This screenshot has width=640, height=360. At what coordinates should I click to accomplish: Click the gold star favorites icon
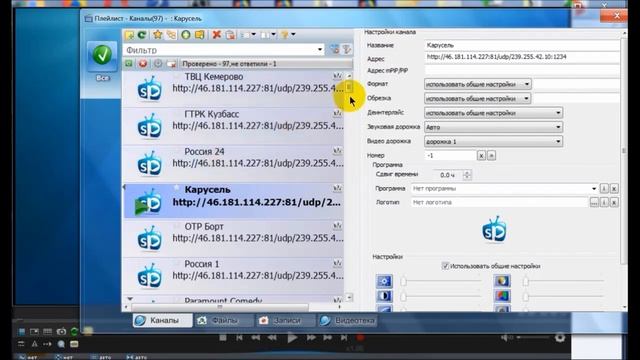coord(158,35)
